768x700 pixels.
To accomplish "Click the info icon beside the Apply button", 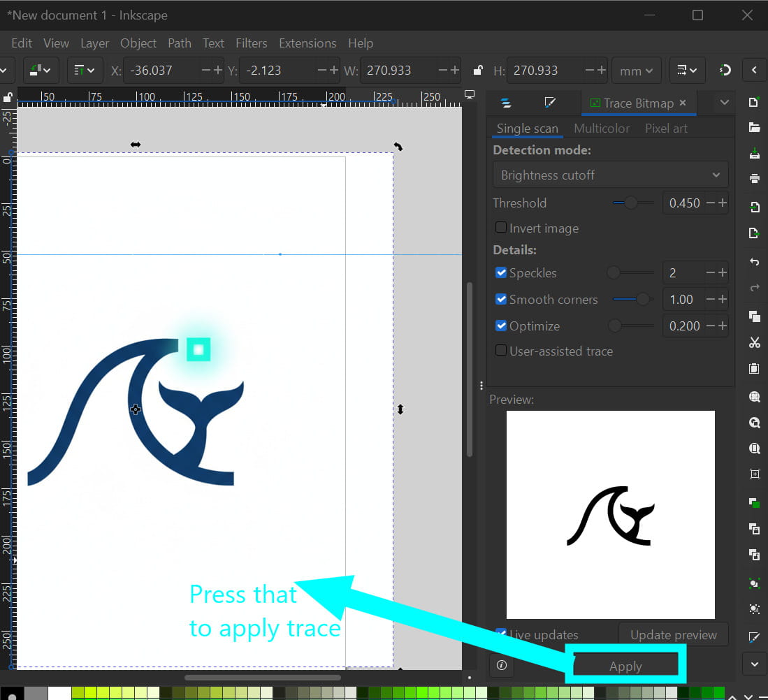I will tap(502, 665).
